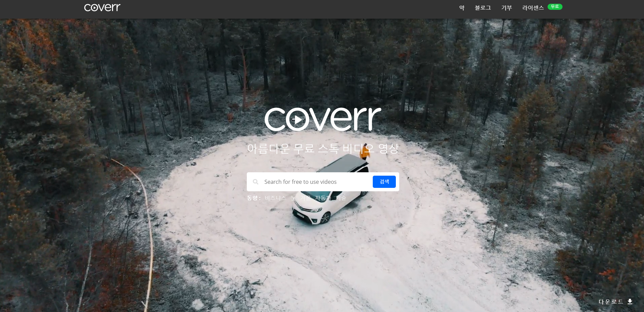Open the 블로그 page

point(483,7)
